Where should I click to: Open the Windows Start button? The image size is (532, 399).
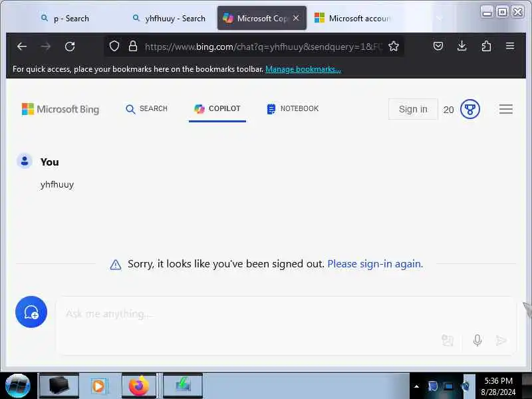18,386
